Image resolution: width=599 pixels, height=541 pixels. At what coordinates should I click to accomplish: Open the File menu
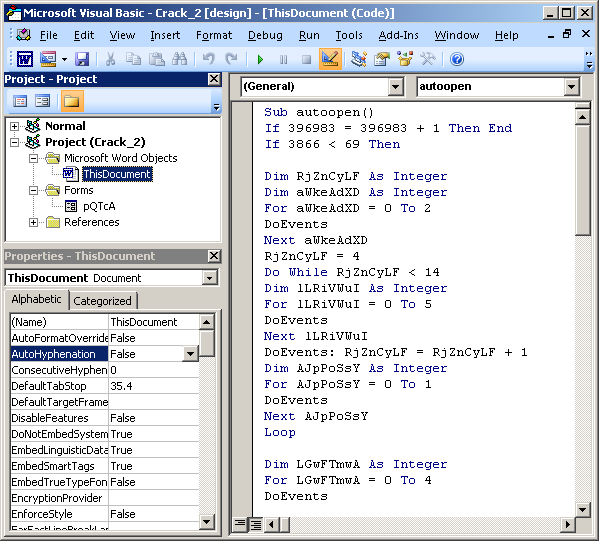click(x=49, y=36)
